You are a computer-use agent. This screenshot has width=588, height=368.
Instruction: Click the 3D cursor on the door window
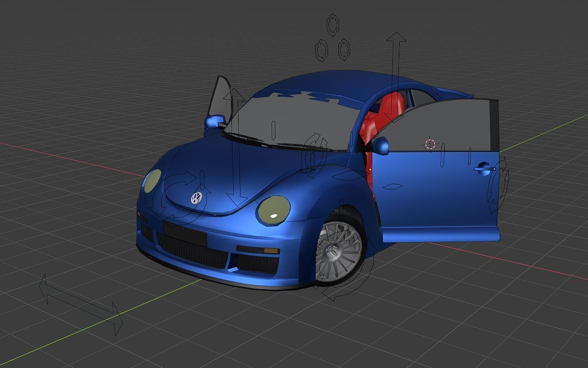430,145
